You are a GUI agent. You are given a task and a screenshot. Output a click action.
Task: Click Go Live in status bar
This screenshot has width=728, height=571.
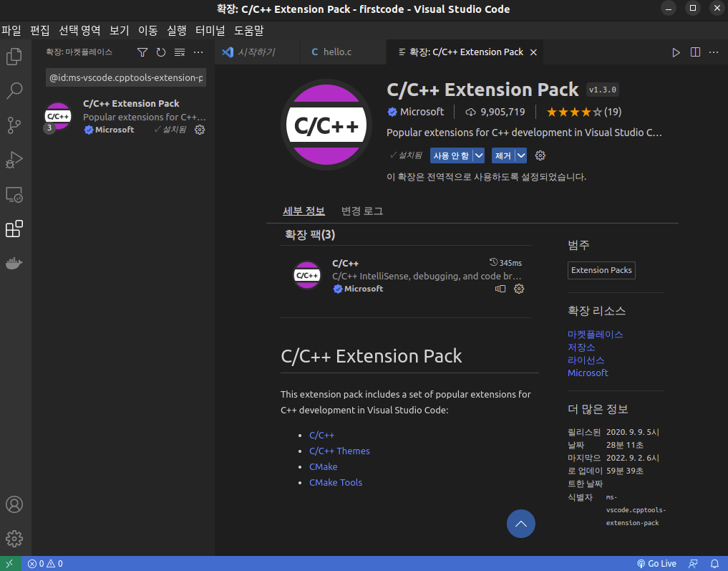point(656,564)
